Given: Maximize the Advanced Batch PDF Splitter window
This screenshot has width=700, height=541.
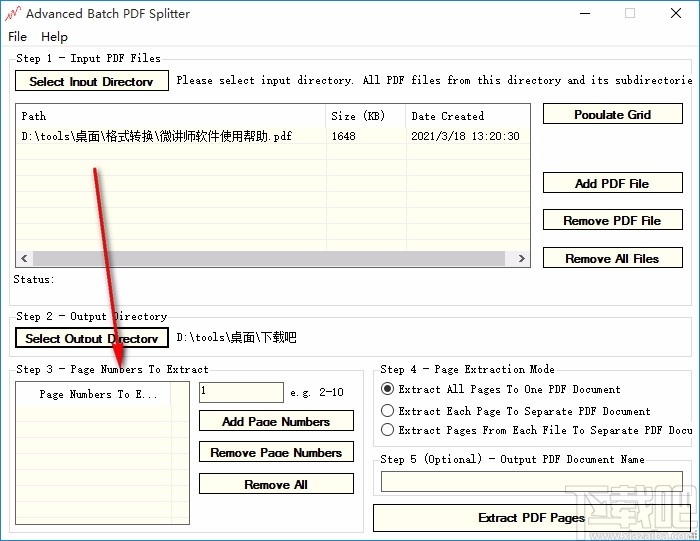Looking at the screenshot, I should pos(630,13).
